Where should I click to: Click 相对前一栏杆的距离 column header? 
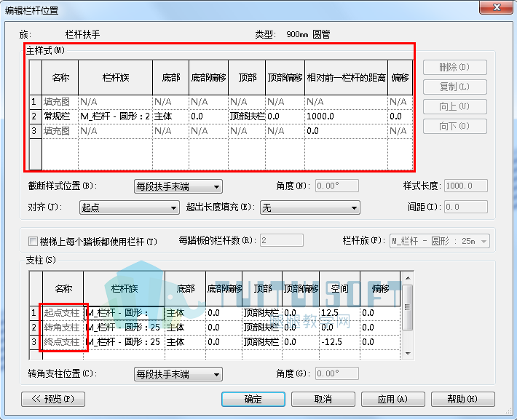click(346, 78)
